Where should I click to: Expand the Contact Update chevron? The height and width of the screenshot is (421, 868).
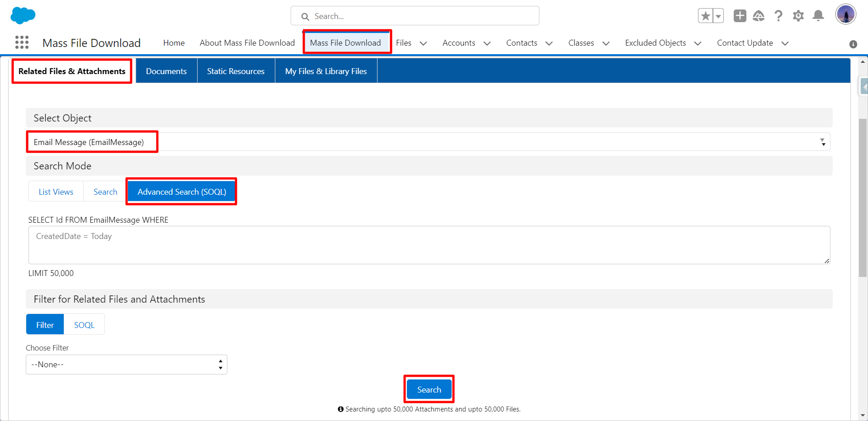785,43
